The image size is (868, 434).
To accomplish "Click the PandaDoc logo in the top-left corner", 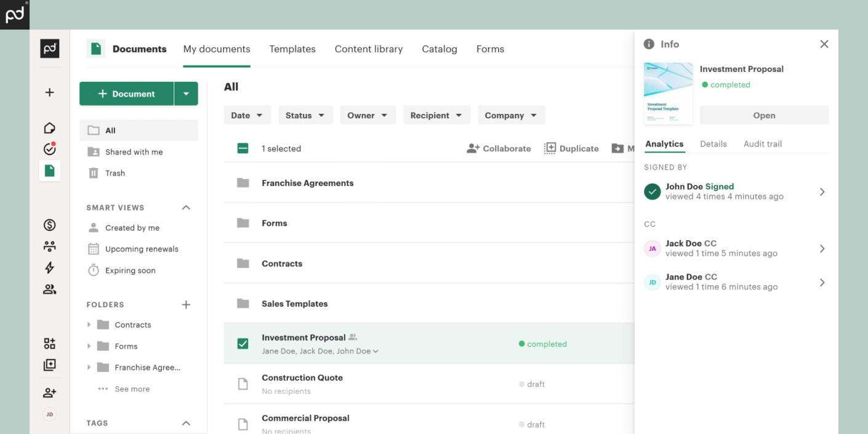I will pyautogui.click(x=14, y=14).
